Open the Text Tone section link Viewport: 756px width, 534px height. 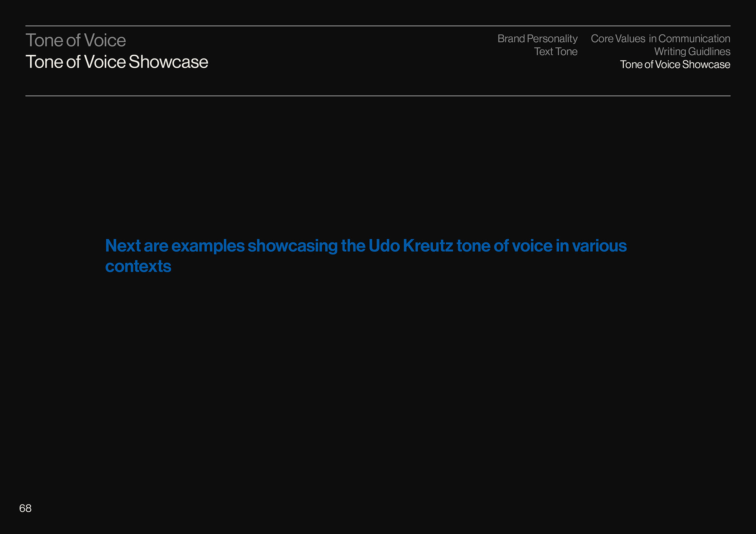pos(555,52)
